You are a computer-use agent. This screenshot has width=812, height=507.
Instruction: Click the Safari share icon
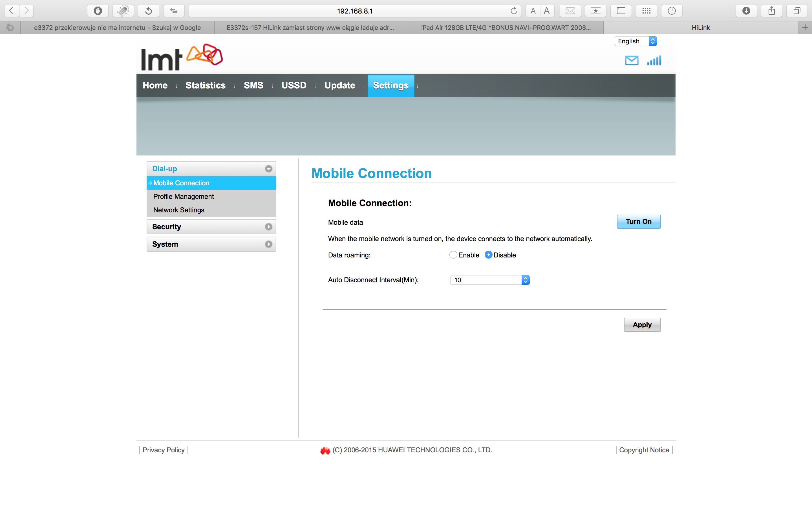(771, 11)
